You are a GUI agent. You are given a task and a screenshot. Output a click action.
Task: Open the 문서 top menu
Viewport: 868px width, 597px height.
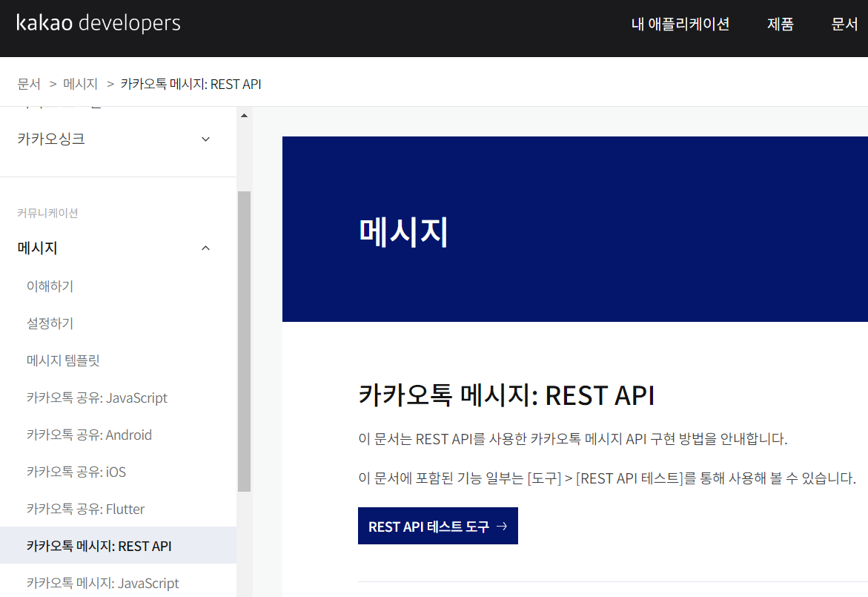tap(844, 24)
